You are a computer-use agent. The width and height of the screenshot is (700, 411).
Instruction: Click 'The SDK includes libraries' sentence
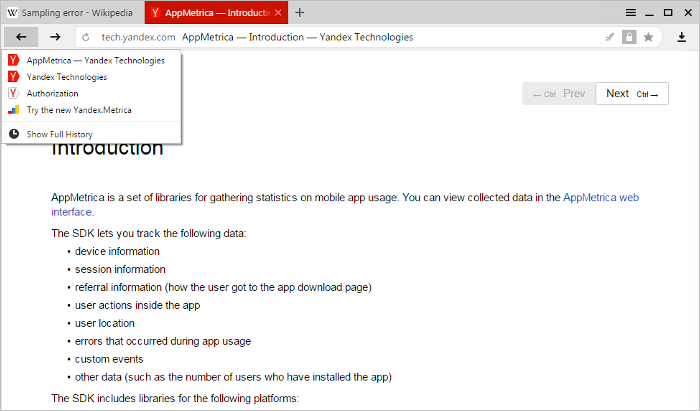point(175,398)
